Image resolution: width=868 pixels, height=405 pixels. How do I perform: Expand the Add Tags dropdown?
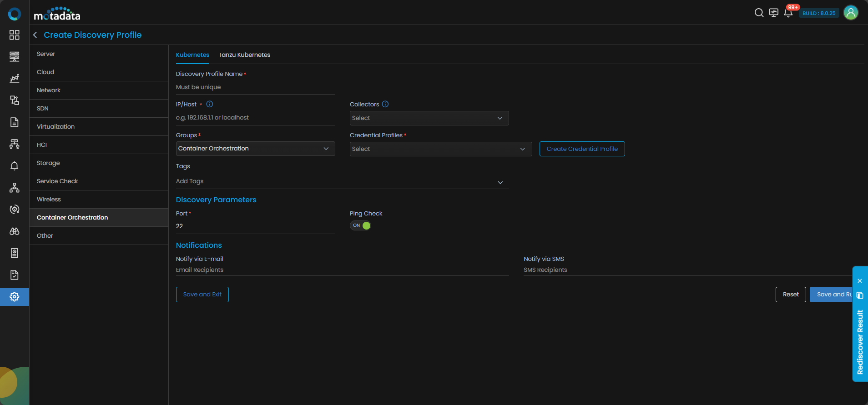pyautogui.click(x=500, y=182)
